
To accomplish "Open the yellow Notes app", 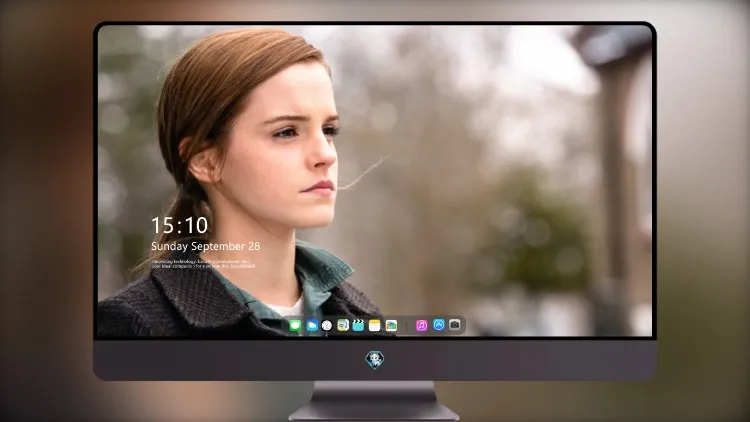I will click(x=375, y=325).
